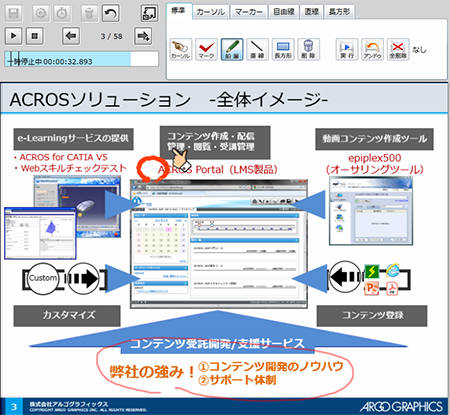Click the trash can icon beside the timer

tap(89, 13)
